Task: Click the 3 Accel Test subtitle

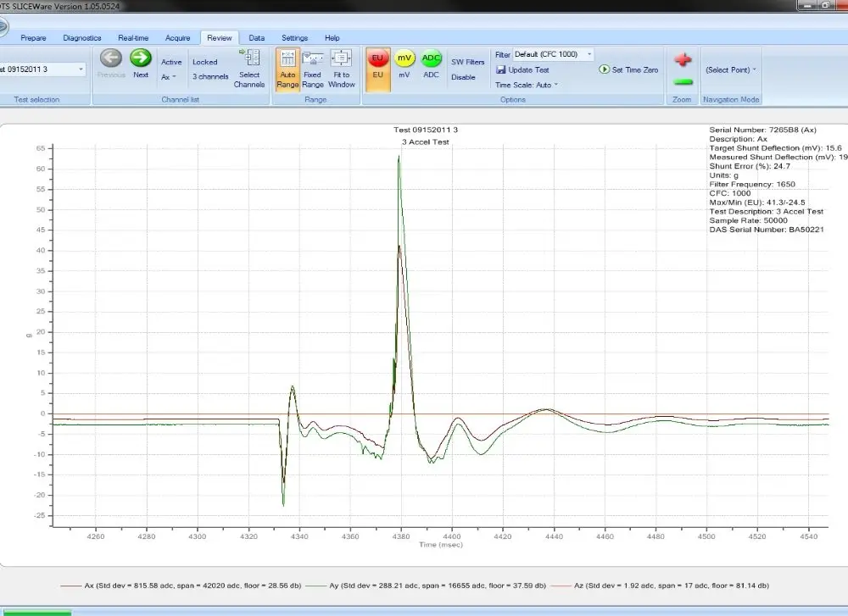Action: point(426,142)
